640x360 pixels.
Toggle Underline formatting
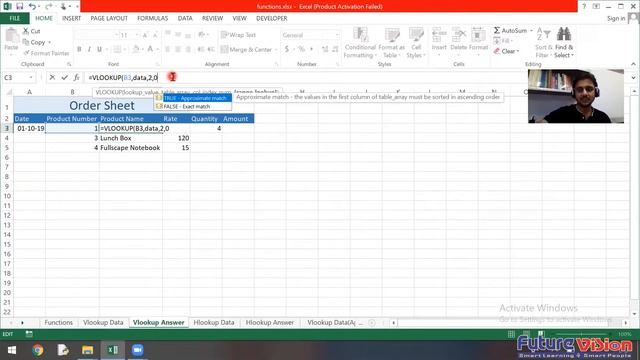(99, 49)
